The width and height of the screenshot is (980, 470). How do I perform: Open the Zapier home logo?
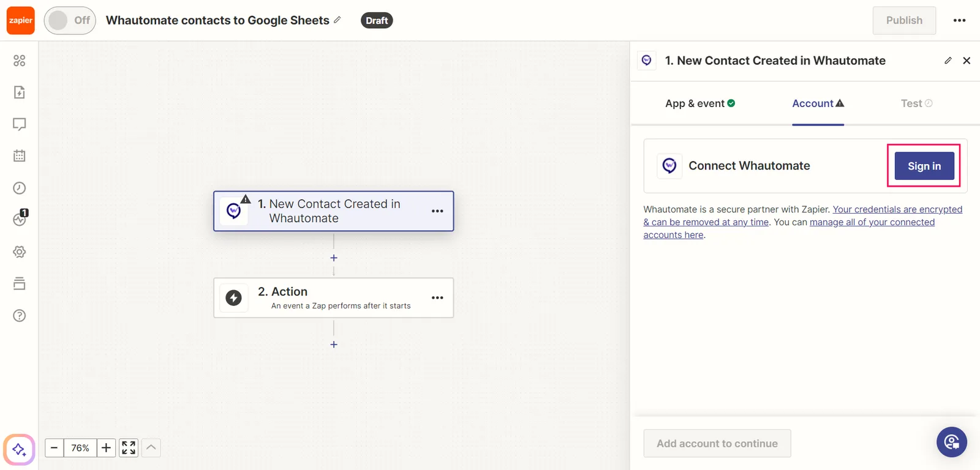20,20
